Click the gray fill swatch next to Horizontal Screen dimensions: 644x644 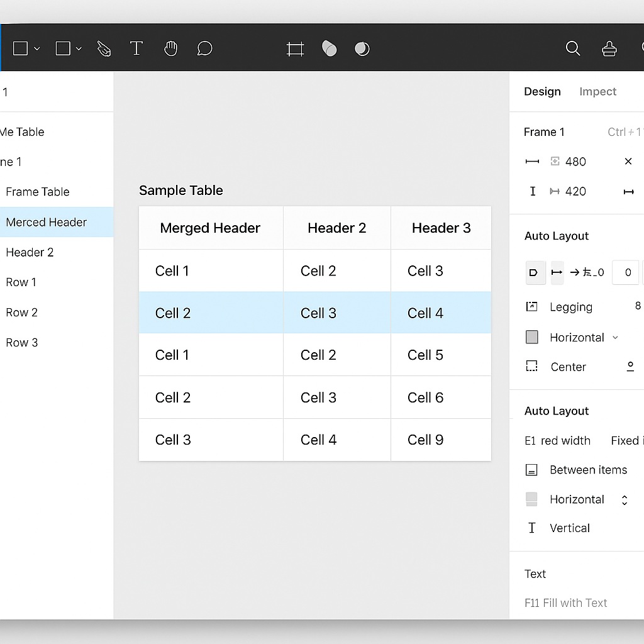[x=531, y=337]
